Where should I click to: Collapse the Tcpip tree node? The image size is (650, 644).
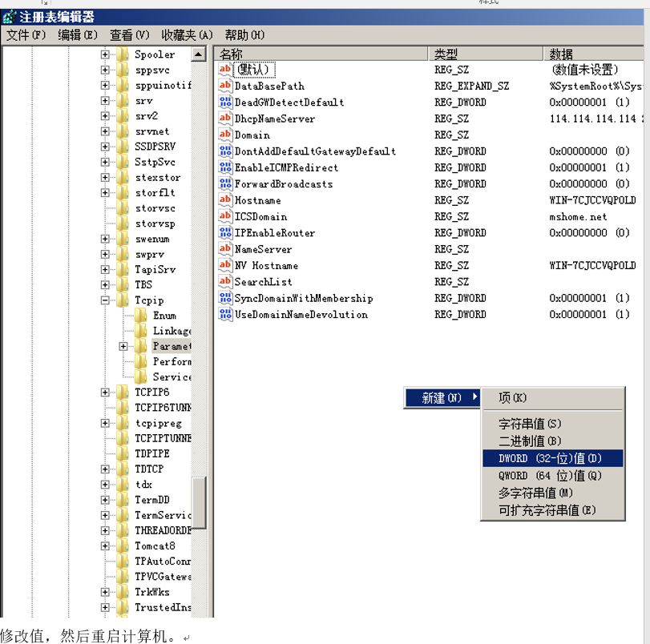click(x=105, y=300)
